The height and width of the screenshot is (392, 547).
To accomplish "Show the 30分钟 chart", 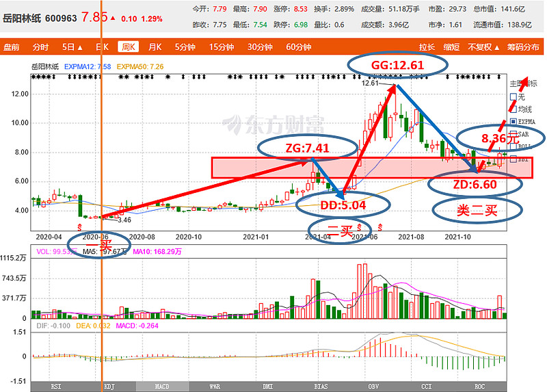I will pos(260,47).
